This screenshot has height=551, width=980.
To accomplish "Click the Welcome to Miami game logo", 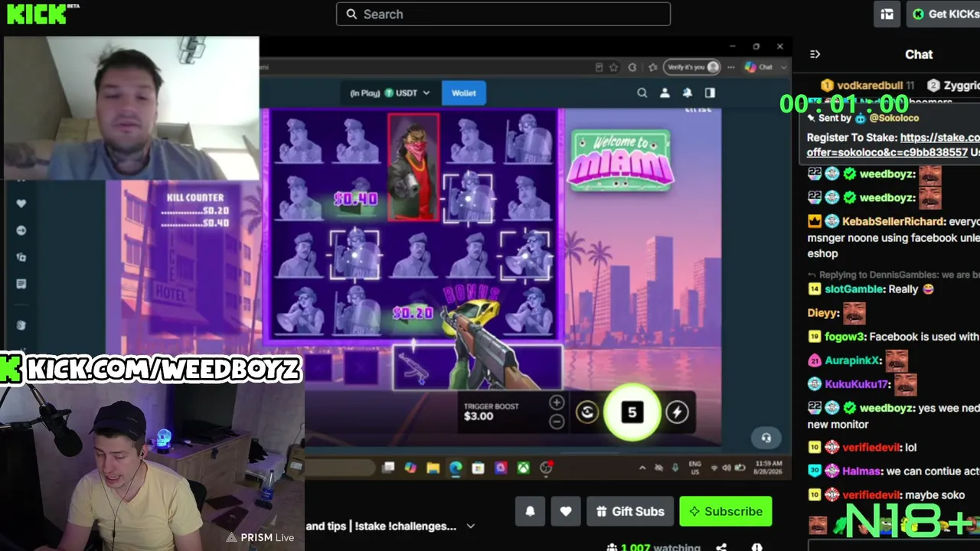I will click(620, 160).
